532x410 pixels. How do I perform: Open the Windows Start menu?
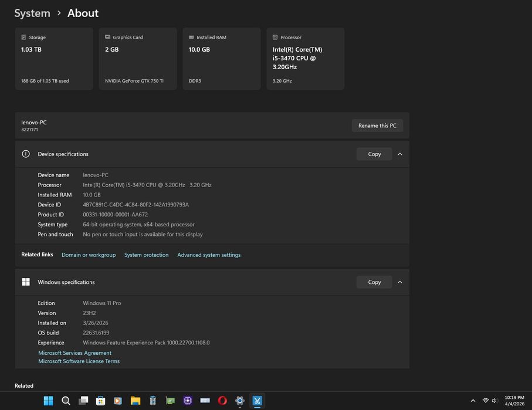(x=49, y=401)
